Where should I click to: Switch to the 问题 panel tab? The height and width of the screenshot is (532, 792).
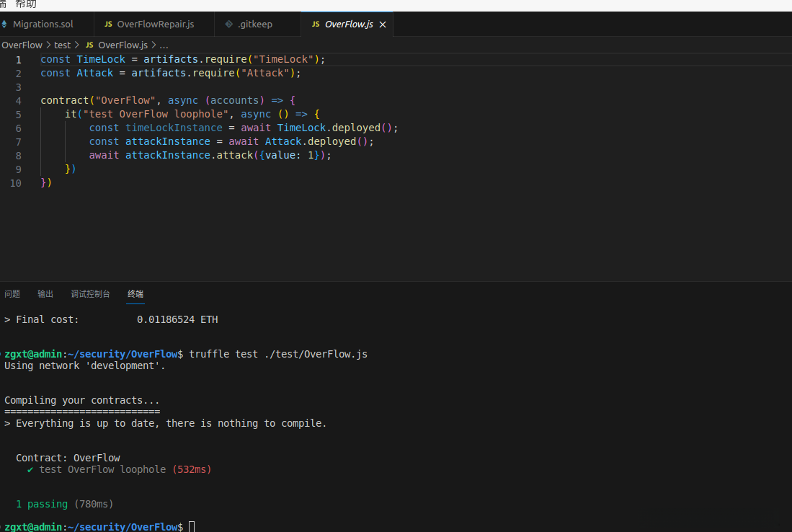coord(12,294)
